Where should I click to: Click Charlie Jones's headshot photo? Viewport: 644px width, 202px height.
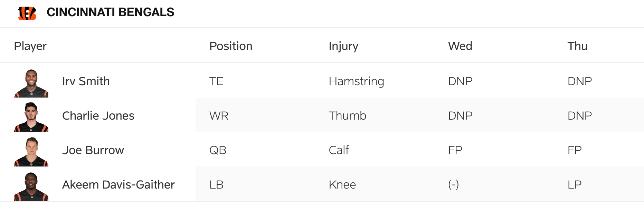(x=31, y=117)
